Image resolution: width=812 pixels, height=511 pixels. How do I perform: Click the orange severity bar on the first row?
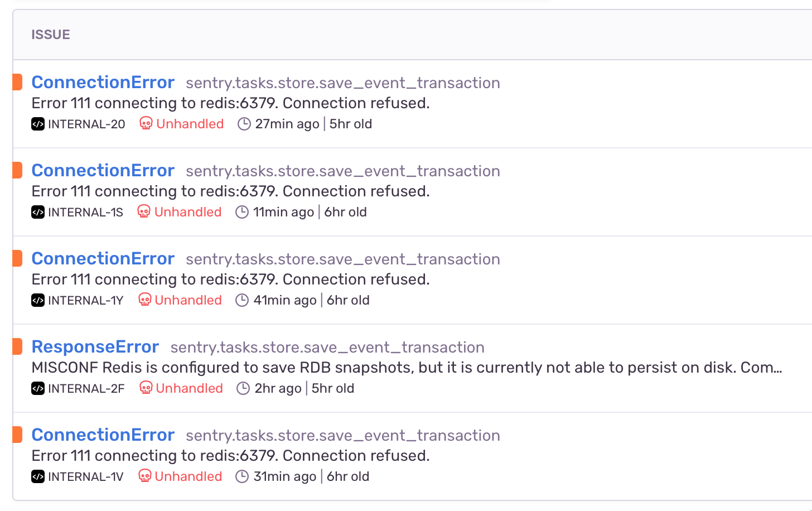coord(17,81)
